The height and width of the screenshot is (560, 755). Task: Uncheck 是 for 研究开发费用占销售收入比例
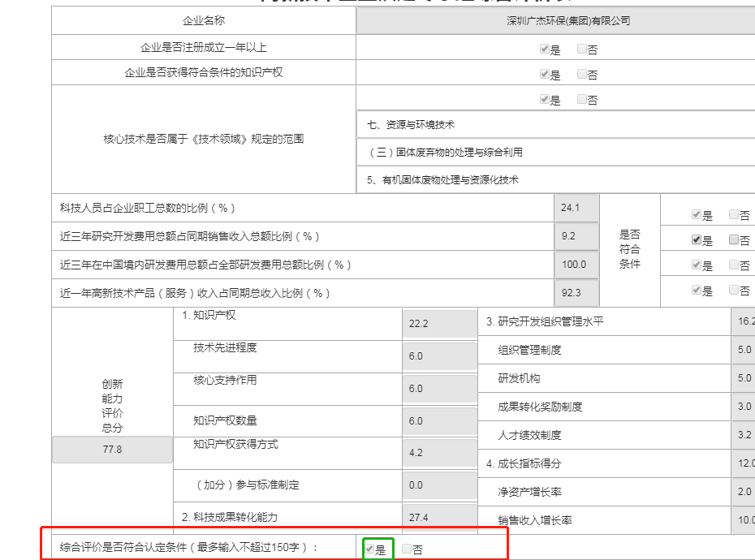click(696, 239)
